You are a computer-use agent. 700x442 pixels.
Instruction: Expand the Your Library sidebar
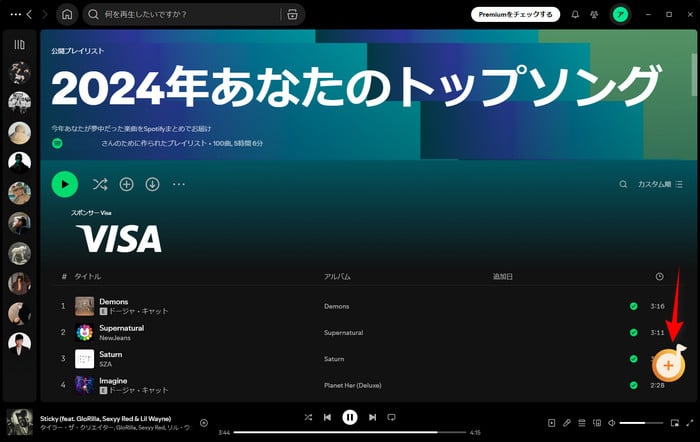pos(19,44)
